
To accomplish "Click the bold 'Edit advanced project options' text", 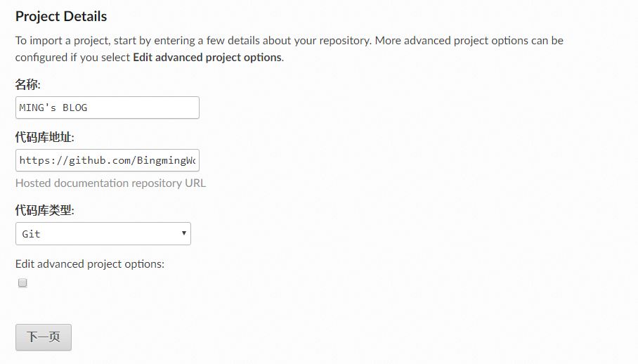I will 207,57.
